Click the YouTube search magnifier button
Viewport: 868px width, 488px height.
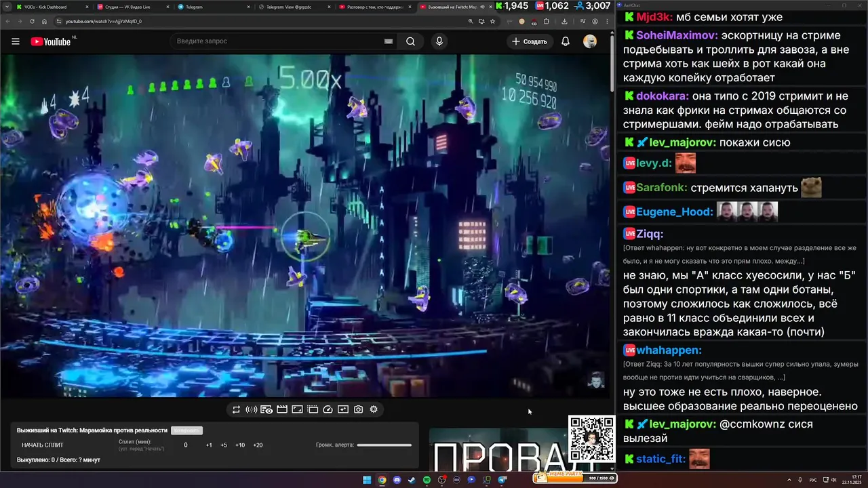pos(411,41)
